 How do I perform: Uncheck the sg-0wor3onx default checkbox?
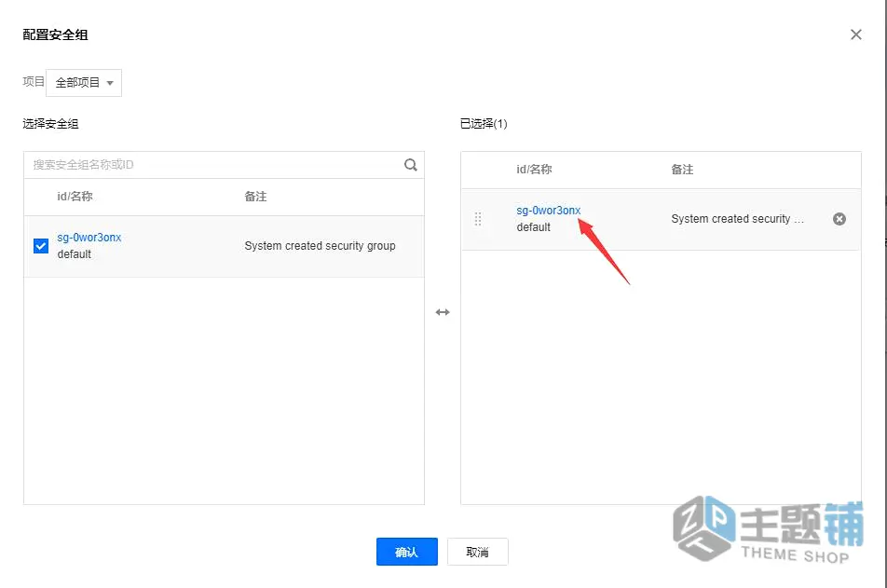pyautogui.click(x=41, y=246)
